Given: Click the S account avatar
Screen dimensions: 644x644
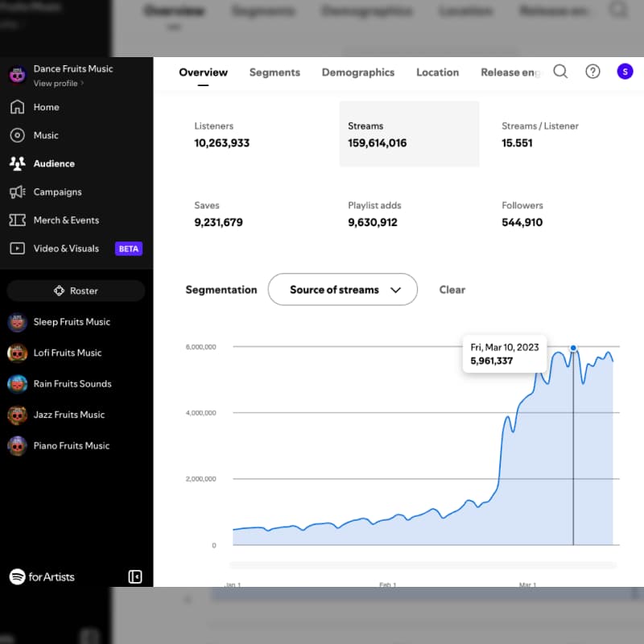Looking at the screenshot, I should pos(625,72).
